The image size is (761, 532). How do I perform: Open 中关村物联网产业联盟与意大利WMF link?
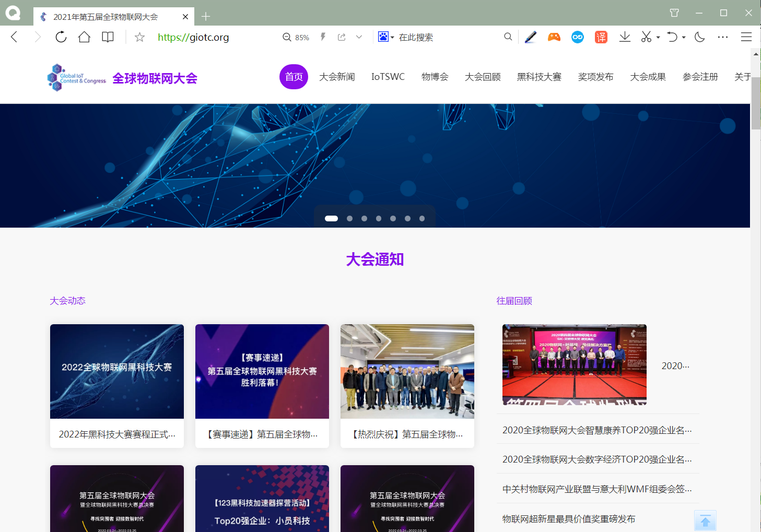click(597, 489)
